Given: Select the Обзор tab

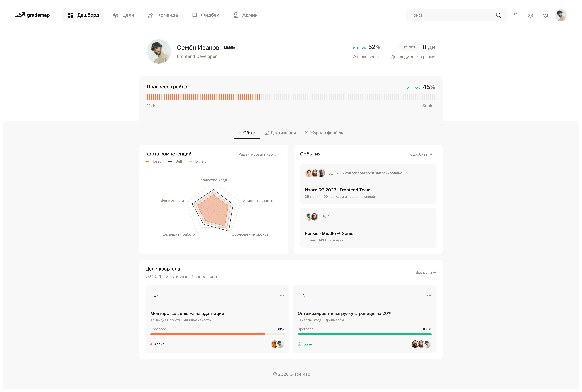Looking at the screenshot, I should pos(247,133).
